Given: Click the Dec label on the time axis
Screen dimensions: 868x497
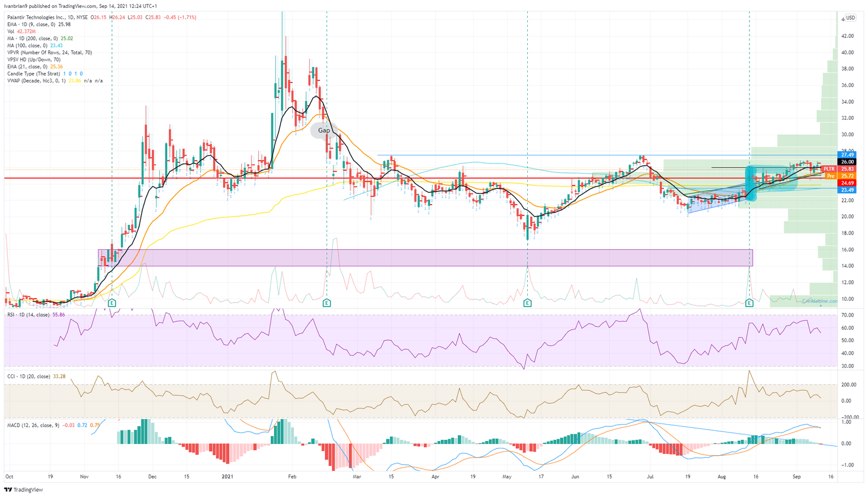Looking at the screenshot, I should [x=153, y=477].
